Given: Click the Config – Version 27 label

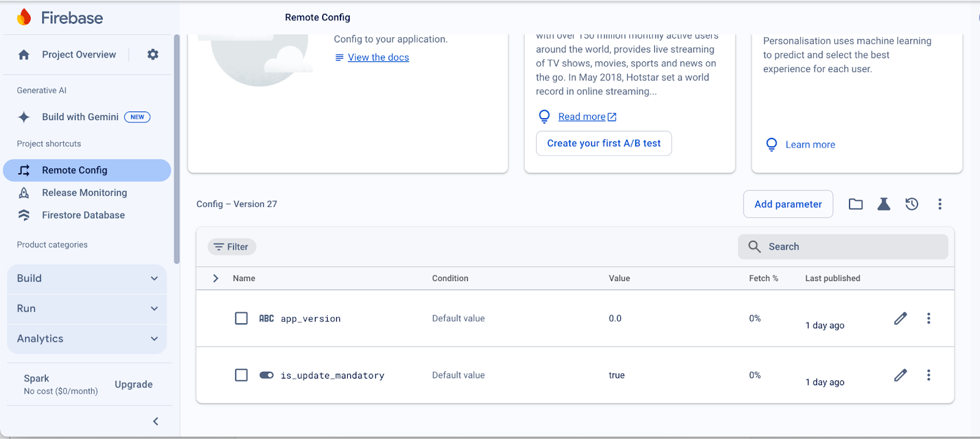Looking at the screenshot, I should pyautogui.click(x=236, y=204).
